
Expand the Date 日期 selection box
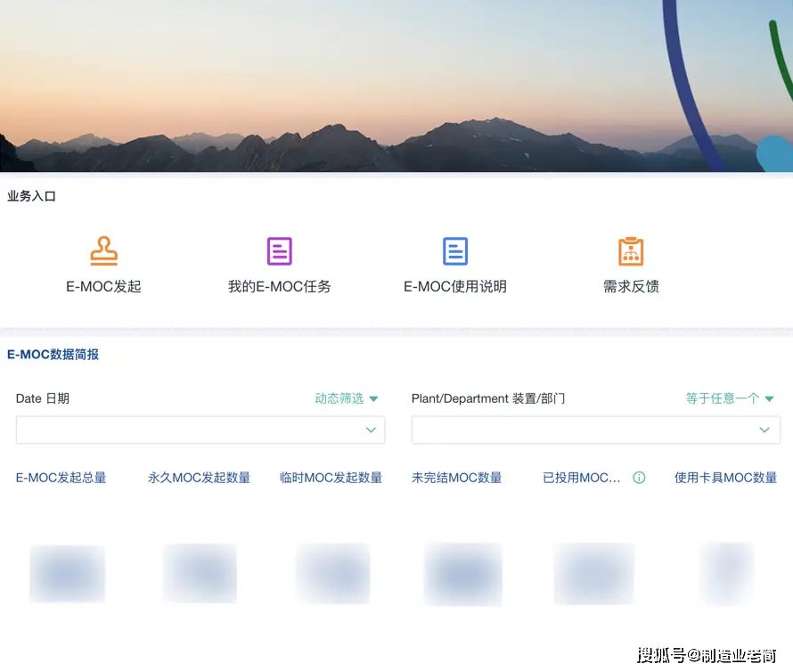pos(200,430)
